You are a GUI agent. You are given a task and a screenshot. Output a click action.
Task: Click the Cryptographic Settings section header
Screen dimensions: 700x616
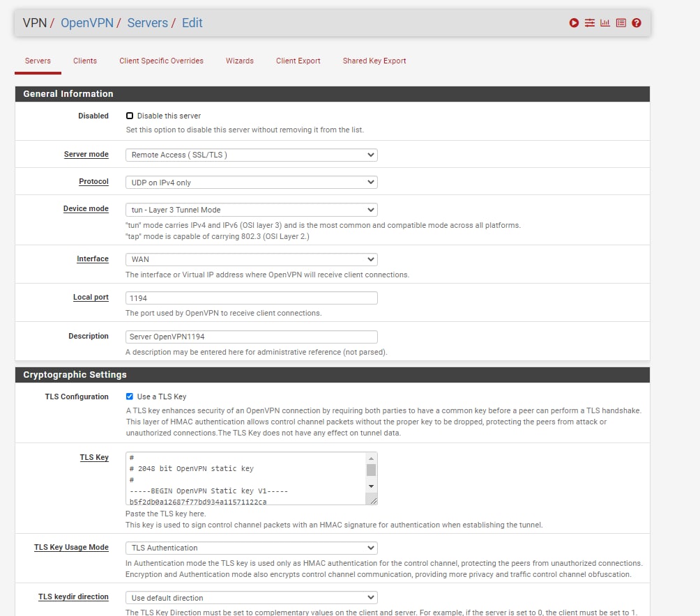tap(332, 375)
